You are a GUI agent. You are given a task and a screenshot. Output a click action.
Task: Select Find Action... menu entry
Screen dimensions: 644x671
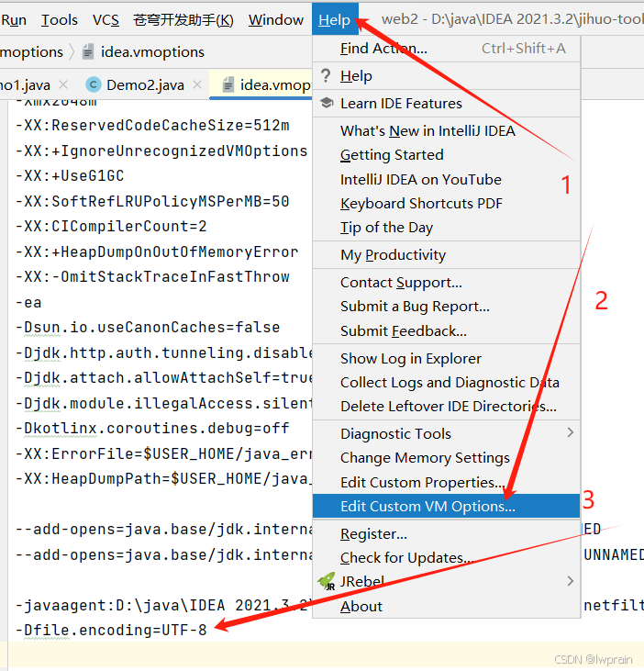(446, 49)
